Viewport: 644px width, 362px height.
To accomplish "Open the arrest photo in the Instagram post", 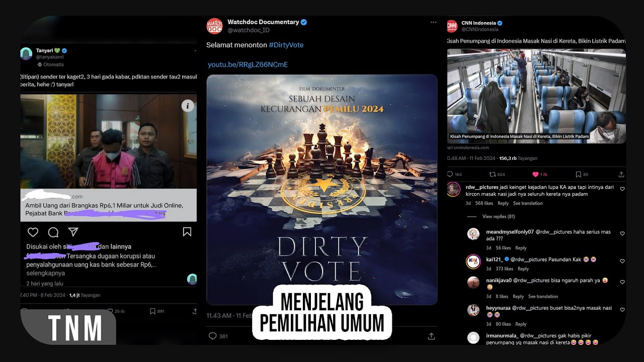I will coord(108,141).
